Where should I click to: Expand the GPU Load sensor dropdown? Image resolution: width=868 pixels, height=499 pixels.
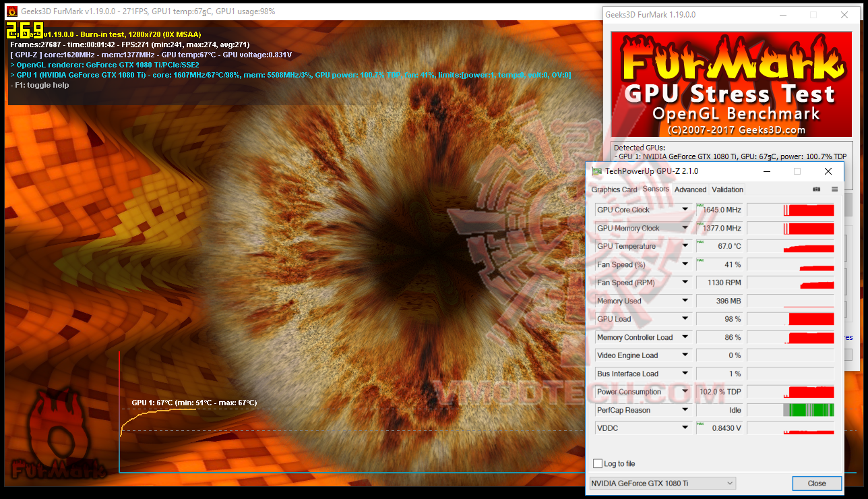(685, 319)
